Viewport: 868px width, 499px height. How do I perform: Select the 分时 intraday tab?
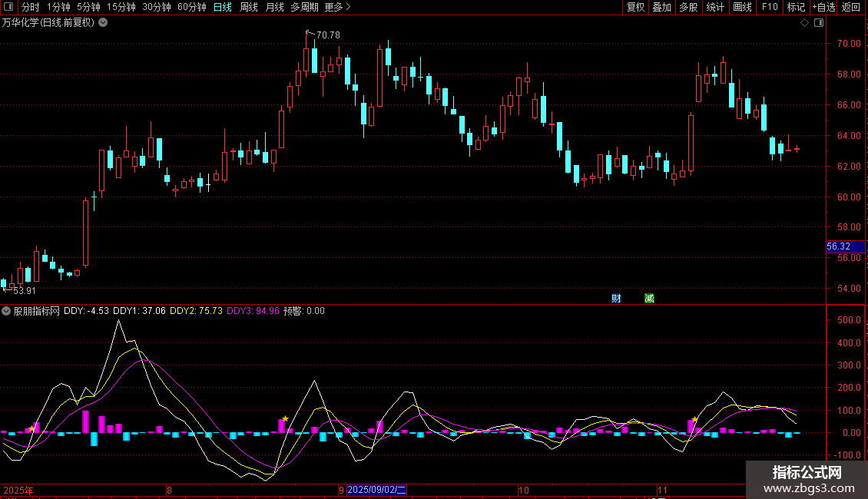coord(30,7)
